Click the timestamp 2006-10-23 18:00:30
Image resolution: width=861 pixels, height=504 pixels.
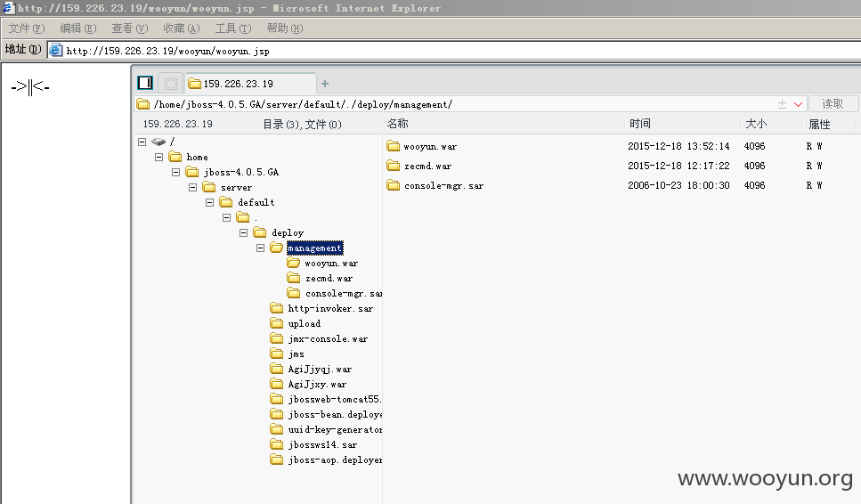[678, 185]
